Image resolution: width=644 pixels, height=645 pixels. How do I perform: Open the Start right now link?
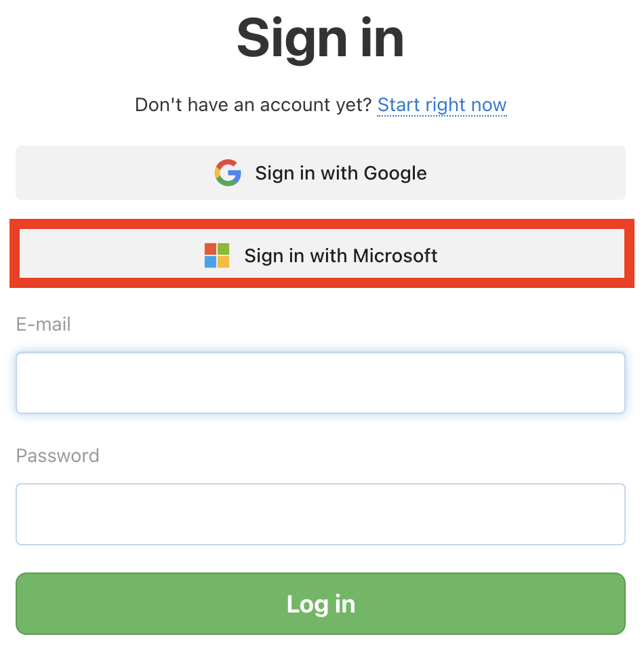coord(442,105)
